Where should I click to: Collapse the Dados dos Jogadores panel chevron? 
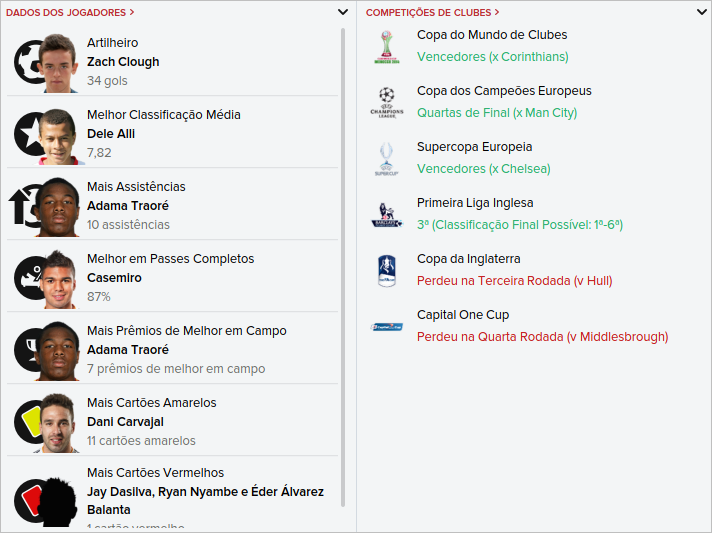point(343,12)
